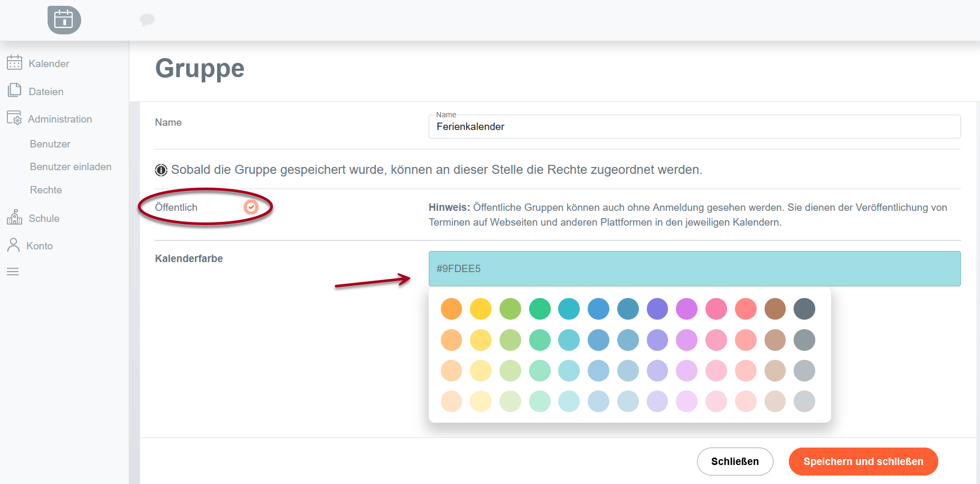Screen dimensions: 980x484
Task: Select the emerald green swatch in top row
Action: (540, 309)
